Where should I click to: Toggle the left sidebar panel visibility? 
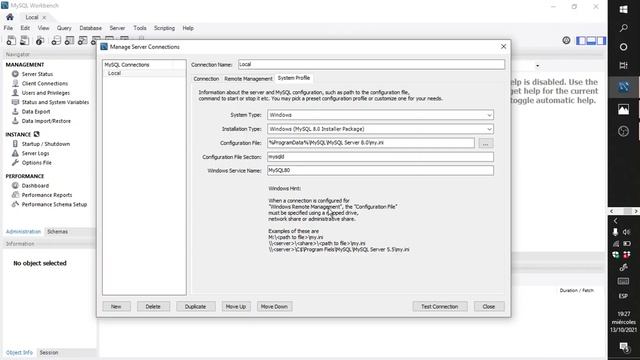click(581, 40)
